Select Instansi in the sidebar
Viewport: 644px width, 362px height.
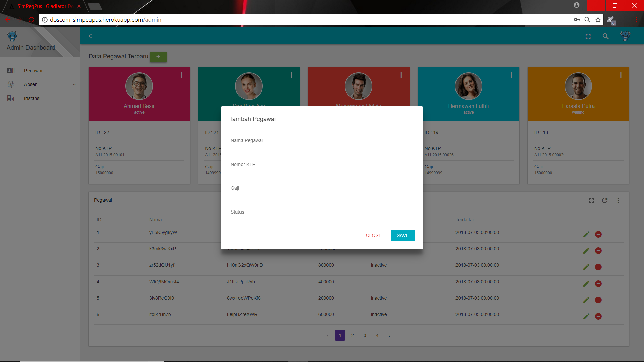click(x=32, y=98)
